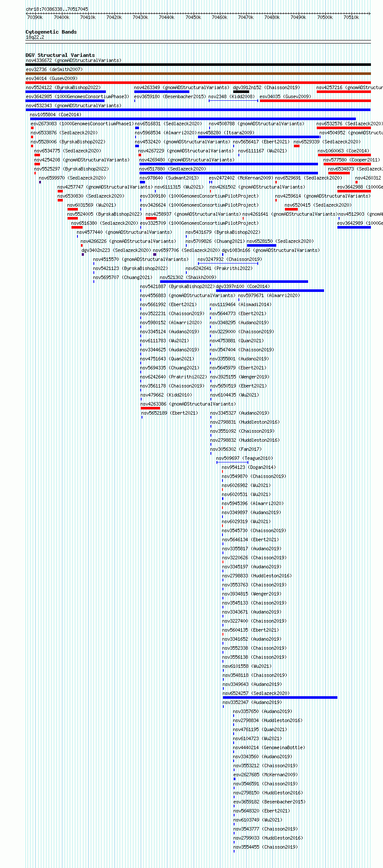Open nsv954123 (Dogan2014) variant

pos(249,467)
